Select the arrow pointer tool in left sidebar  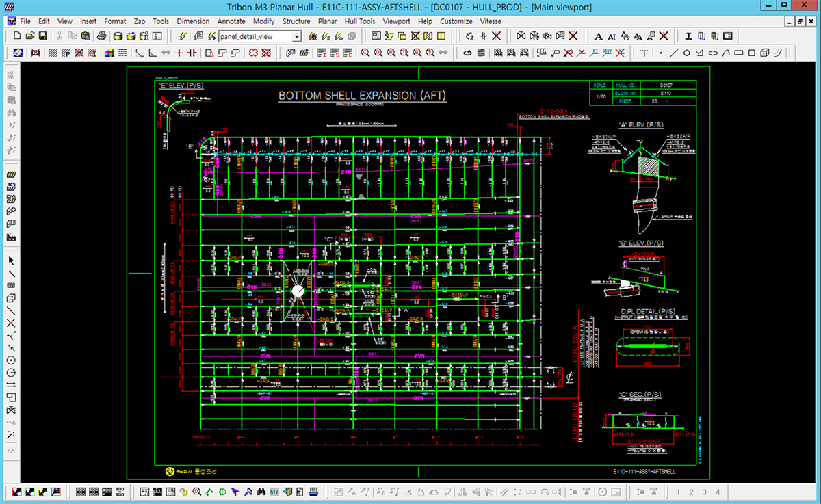[x=11, y=261]
